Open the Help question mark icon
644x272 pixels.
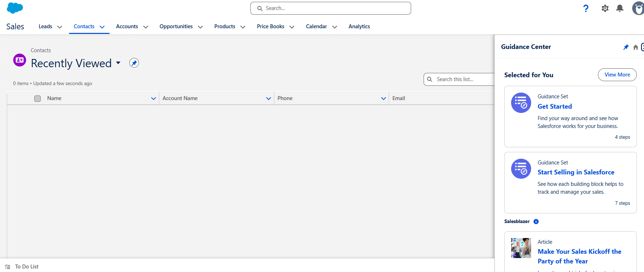tap(586, 8)
